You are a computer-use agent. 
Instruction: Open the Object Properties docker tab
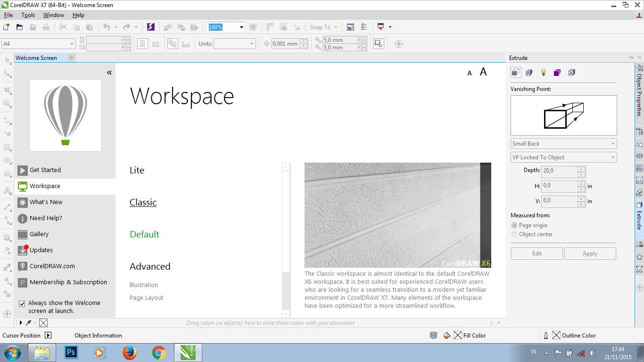pyautogui.click(x=639, y=90)
